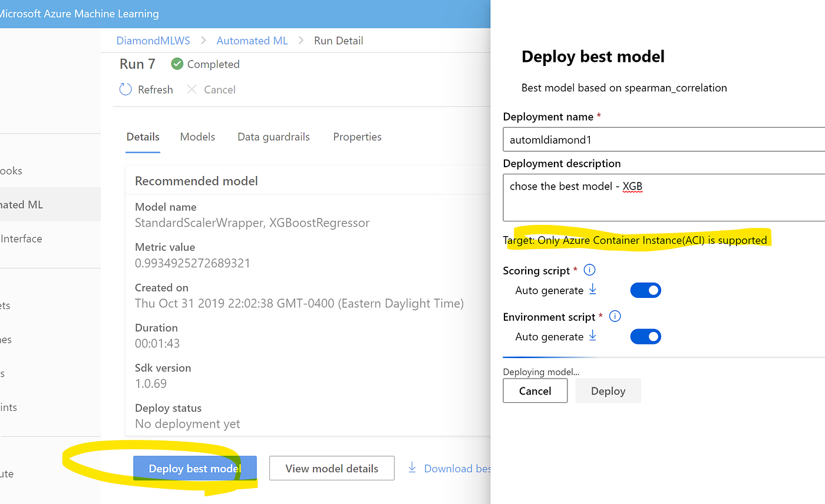
Task: Click the download icon next to Download best model
Action: 411,467
